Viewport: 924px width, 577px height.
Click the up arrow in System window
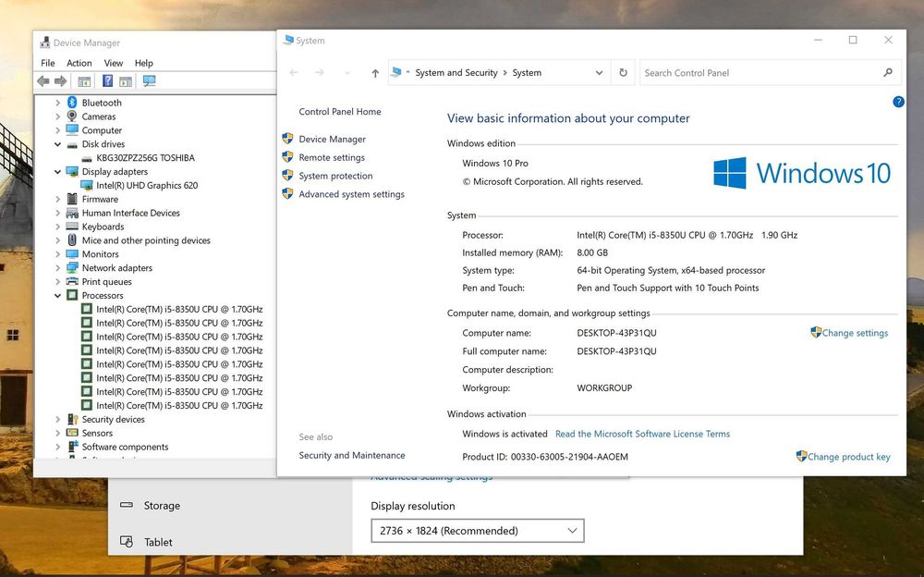(x=375, y=73)
